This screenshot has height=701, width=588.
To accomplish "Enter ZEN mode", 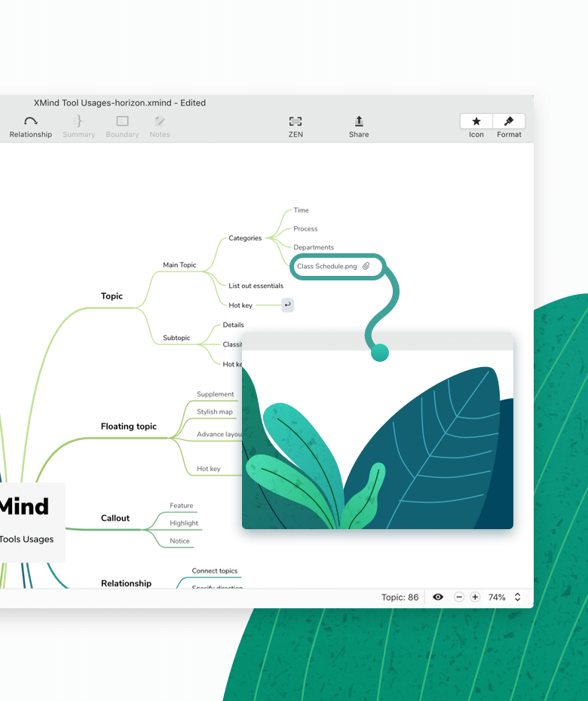I will pos(296,127).
